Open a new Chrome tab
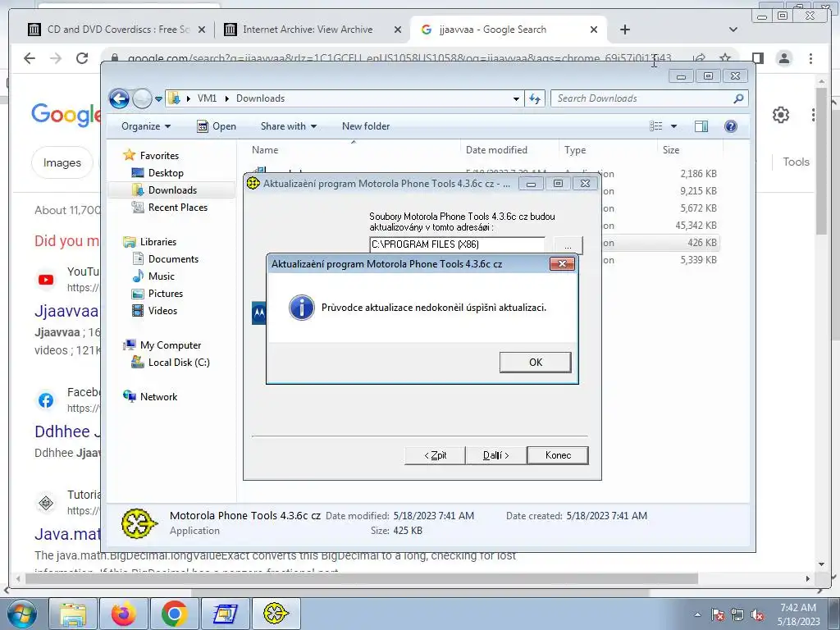 (624, 30)
